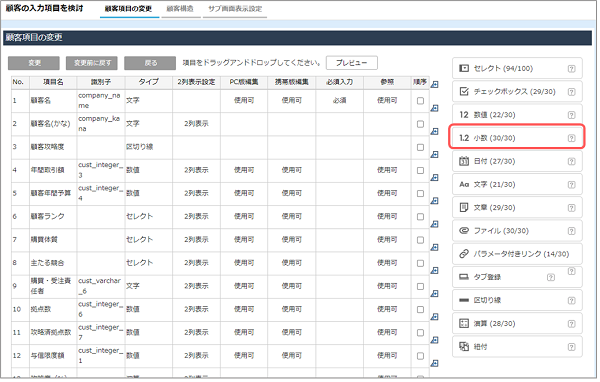Click the 文章 note icon

coord(464,207)
